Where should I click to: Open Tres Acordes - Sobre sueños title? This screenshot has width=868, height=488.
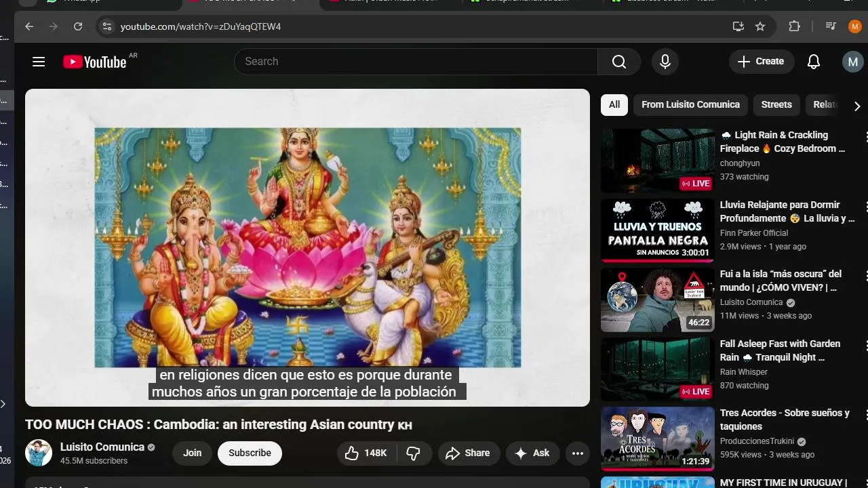(x=785, y=420)
